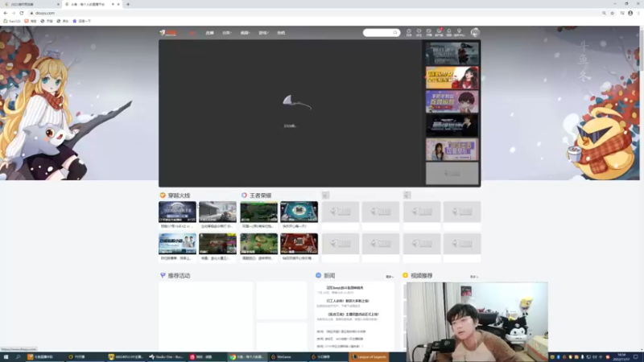The image size is (644, 362).
Task: Open the first news headline in the 新闻 list
Action: coord(345,288)
